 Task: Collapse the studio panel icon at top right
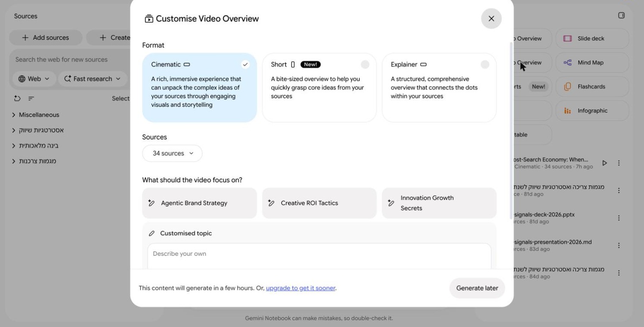pyautogui.click(x=621, y=15)
